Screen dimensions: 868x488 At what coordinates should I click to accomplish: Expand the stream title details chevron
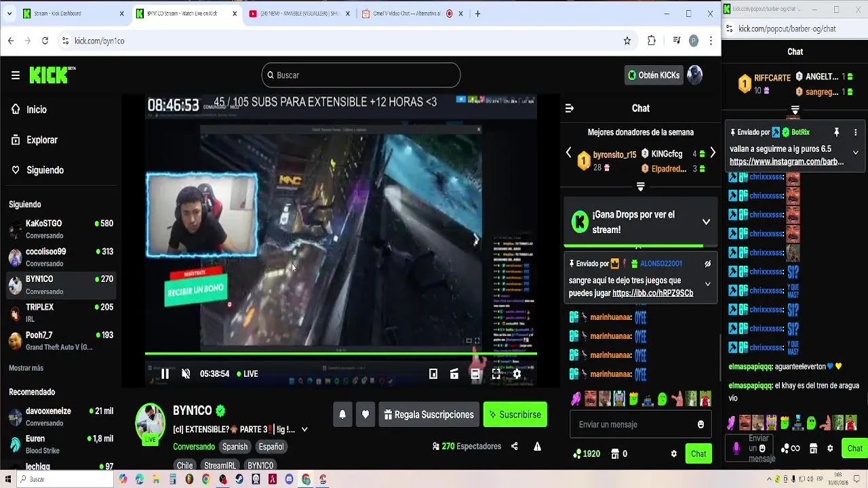pos(304,430)
